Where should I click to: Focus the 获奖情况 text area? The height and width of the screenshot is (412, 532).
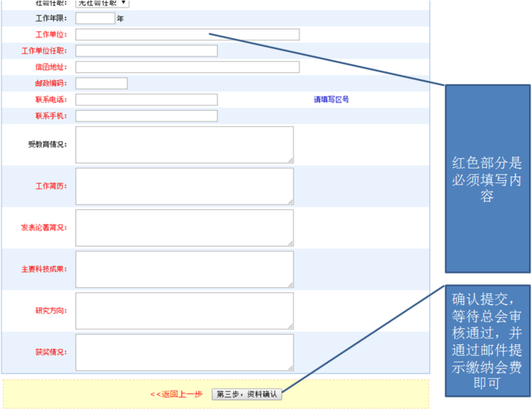(x=185, y=352)
